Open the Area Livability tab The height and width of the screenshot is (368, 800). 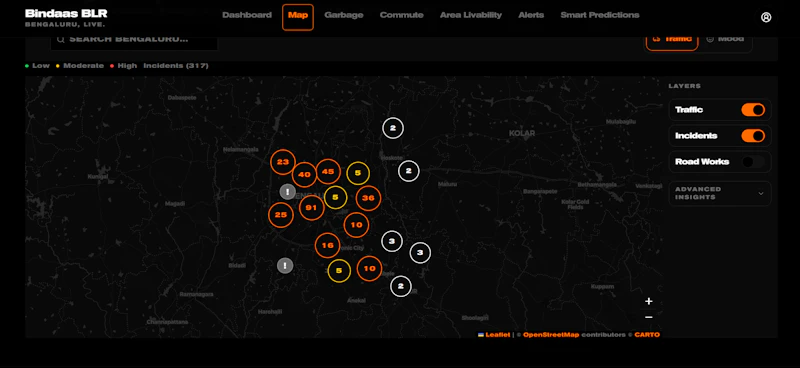(x=471, y=15)
